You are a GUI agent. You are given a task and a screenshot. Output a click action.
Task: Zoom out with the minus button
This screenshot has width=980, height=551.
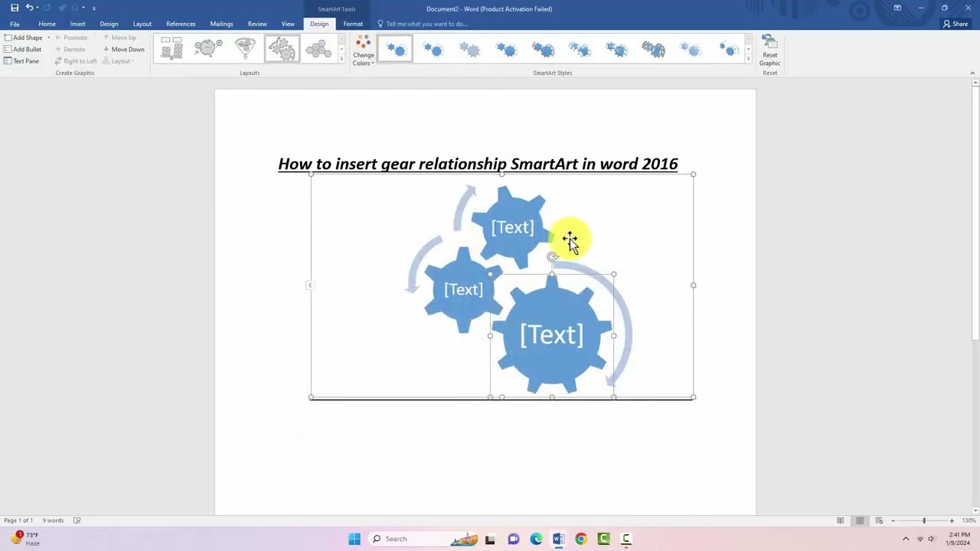click(893, 520)
